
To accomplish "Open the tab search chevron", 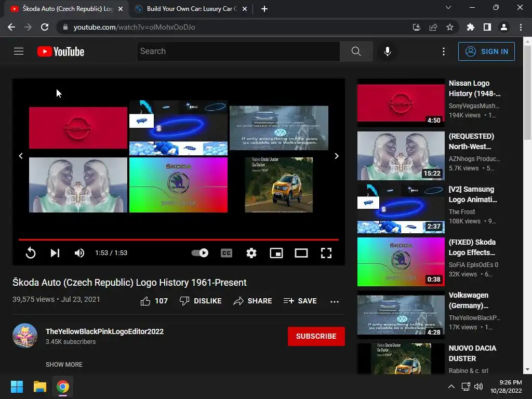I will point(448,7).
